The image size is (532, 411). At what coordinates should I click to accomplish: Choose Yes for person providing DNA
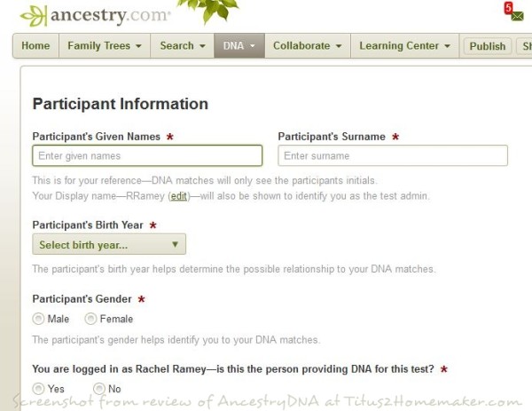click(38, 389)
